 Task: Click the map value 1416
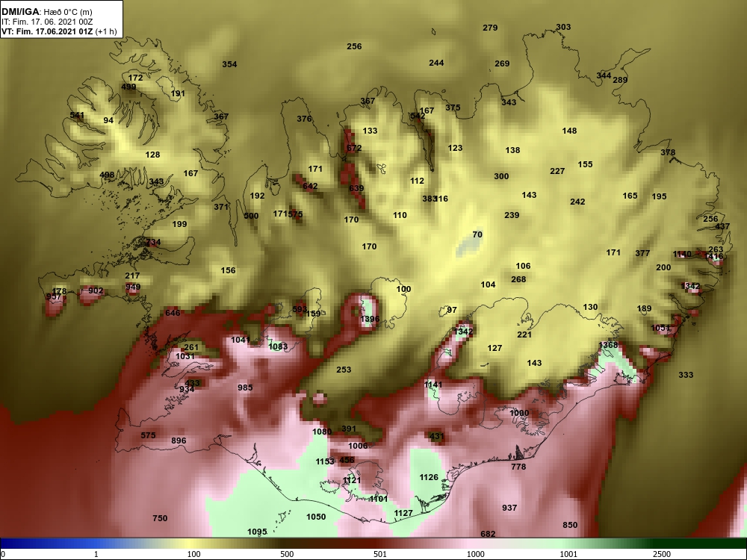(x=713, y=257)
